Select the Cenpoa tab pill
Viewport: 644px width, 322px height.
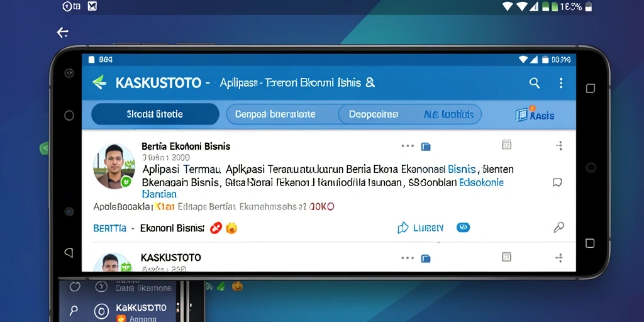282,114
